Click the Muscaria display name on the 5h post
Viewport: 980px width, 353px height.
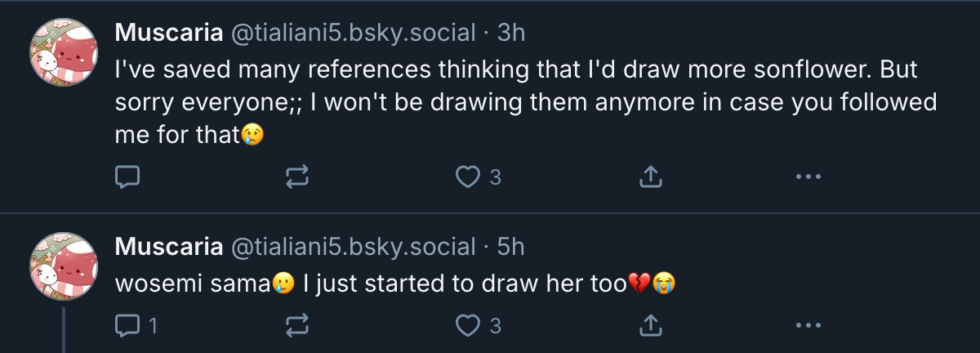coord(169,246)
